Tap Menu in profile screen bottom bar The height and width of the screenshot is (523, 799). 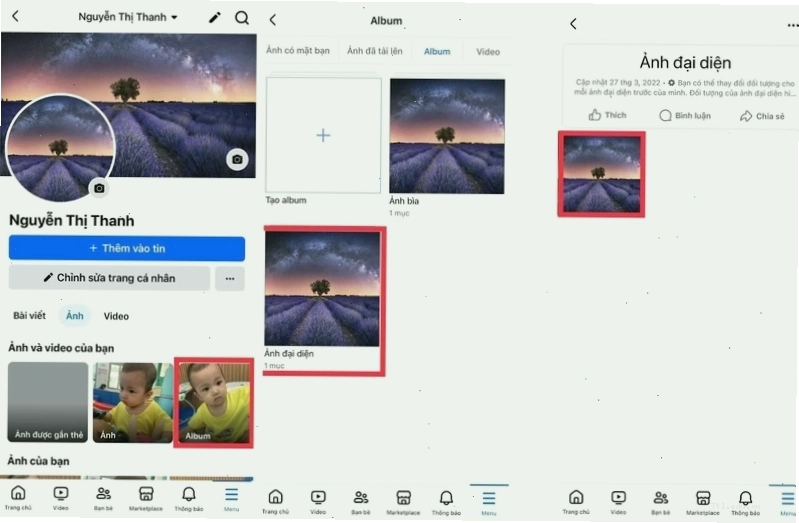pos(231,499)
